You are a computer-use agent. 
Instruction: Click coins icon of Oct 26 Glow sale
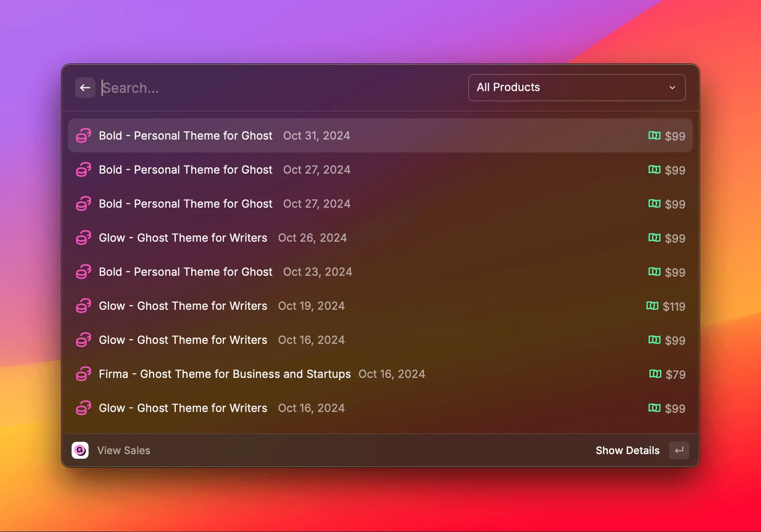[84, 238]
